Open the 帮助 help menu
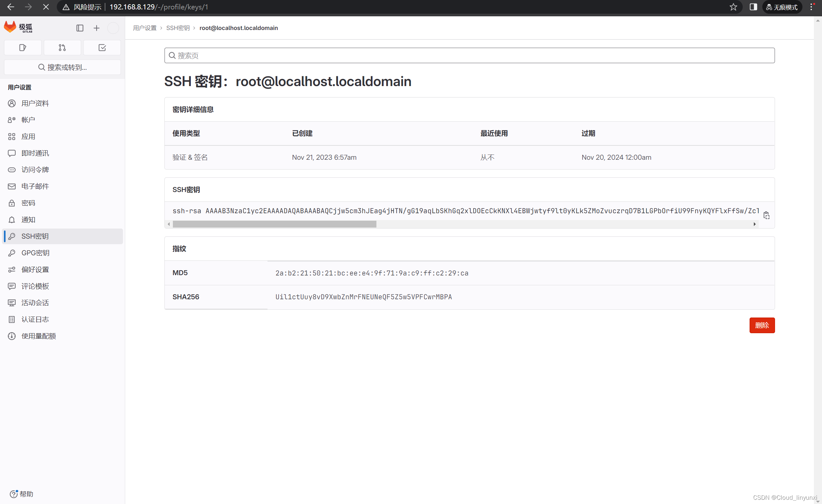The image size is (822, 504). (22, 494)
